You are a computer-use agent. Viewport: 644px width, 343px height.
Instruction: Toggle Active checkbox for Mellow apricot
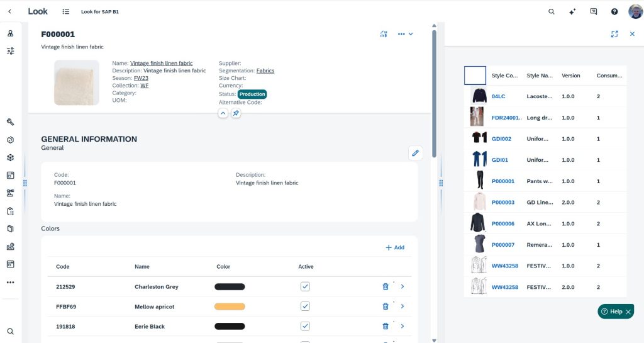pyautogui.click(x=305, y=306)
